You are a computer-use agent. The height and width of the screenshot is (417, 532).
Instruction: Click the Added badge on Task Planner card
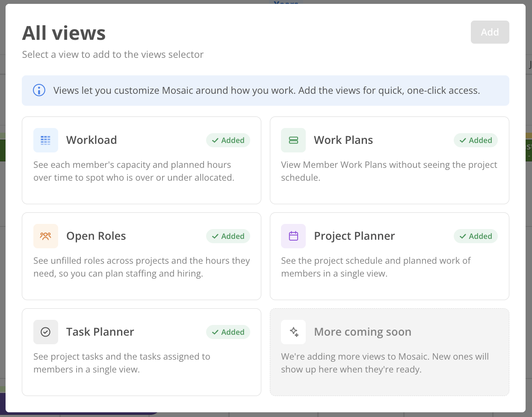point(228,332)
